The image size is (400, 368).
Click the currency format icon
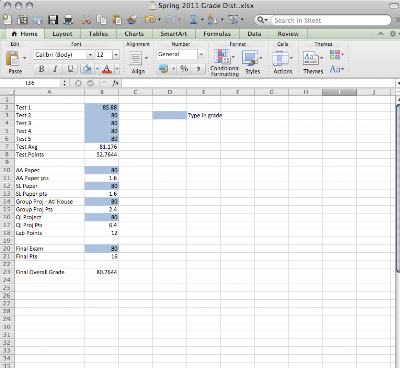(163, 69)
